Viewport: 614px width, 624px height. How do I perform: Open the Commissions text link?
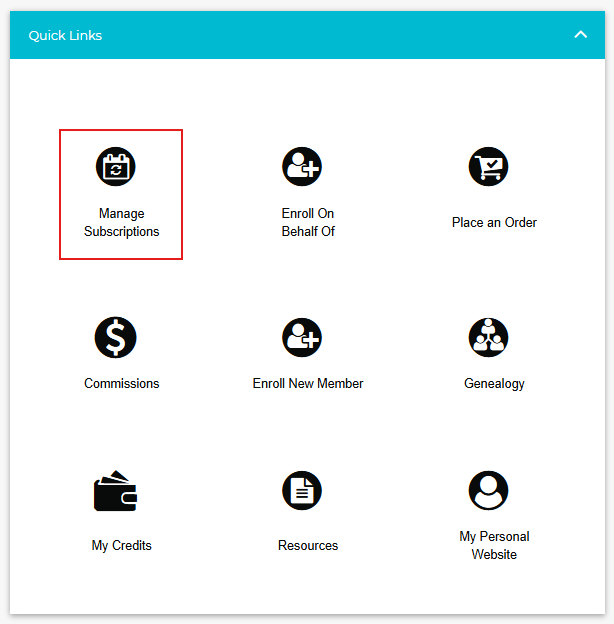tap(121, 383)
